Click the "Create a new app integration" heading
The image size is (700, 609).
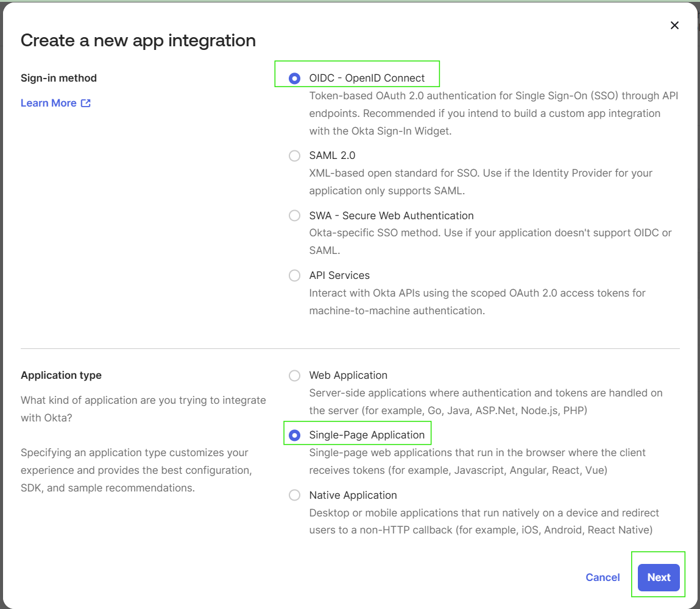(138, 41)
